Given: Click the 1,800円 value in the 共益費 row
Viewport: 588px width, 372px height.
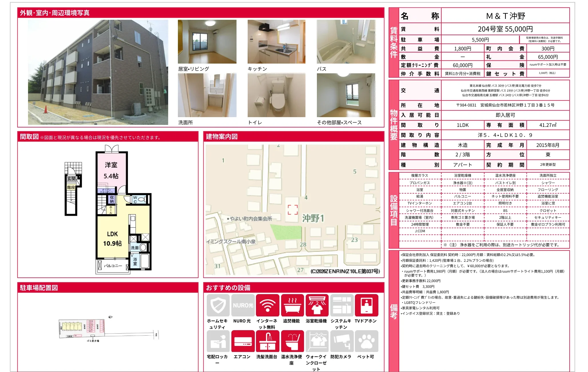Looking at the screenshot, I should [462, 49].
